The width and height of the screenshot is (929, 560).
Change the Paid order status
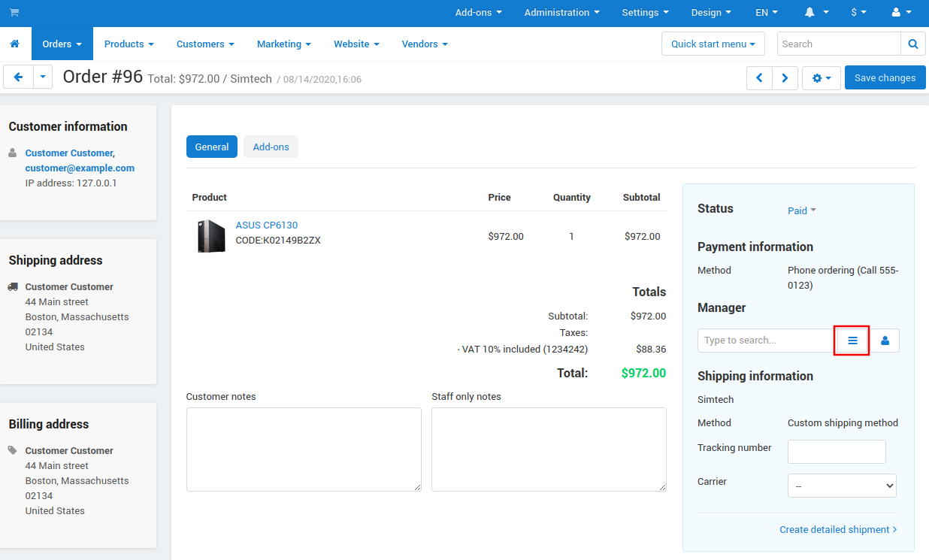click(x=802, y=211)
